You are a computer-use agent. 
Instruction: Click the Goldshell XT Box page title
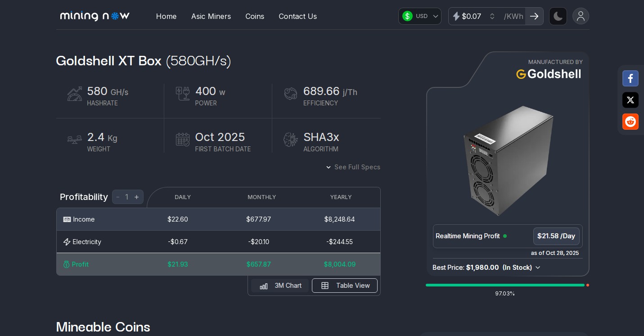tap(144, 61)
